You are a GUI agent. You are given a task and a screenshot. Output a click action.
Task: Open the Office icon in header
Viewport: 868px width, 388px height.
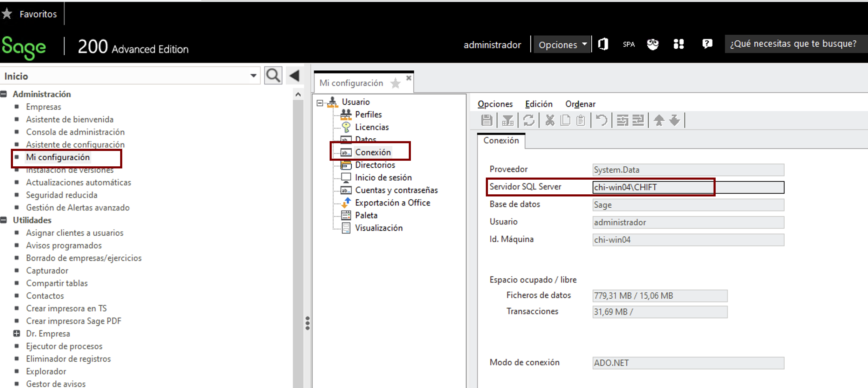point(603,44)
